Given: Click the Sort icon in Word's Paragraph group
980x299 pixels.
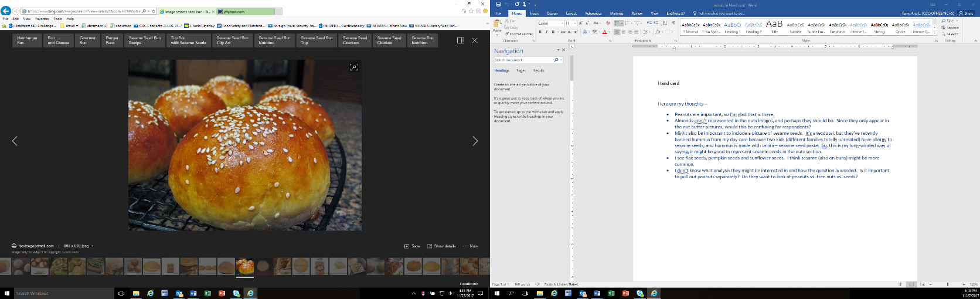Looking at the screenshot, I should tap(665, 23).
